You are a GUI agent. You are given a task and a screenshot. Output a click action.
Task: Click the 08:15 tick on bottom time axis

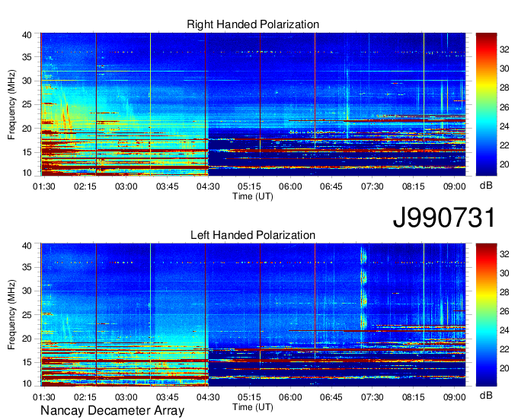pyautogui.click(x=414, y=397)
